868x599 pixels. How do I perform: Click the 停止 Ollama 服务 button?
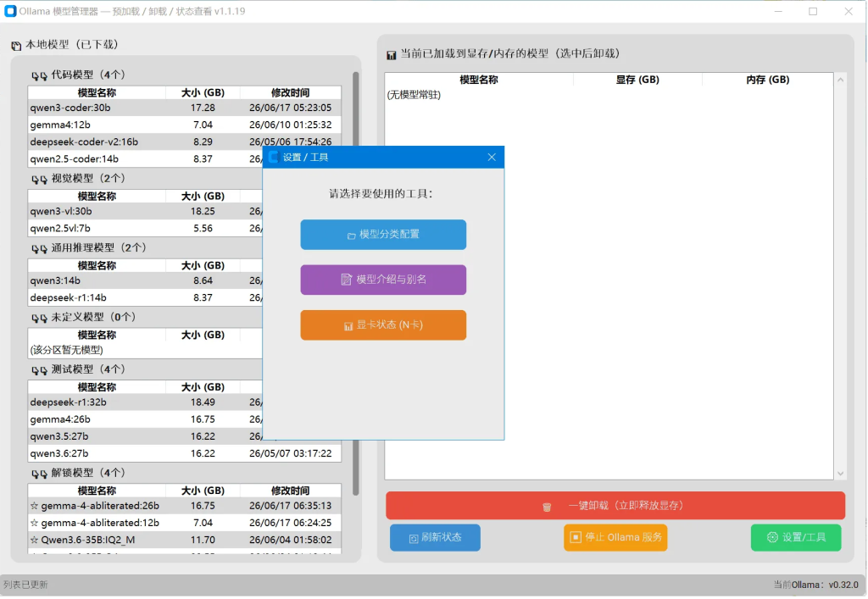click(x=615, y=538)
